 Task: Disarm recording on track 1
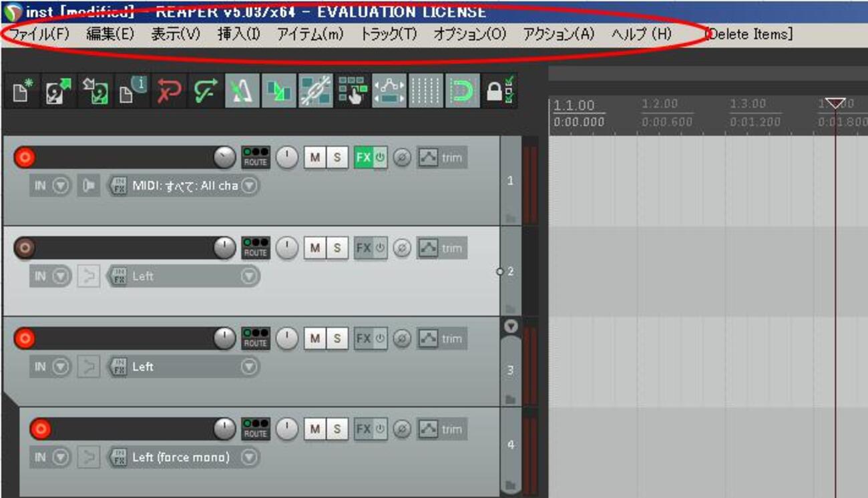[25, 158]
